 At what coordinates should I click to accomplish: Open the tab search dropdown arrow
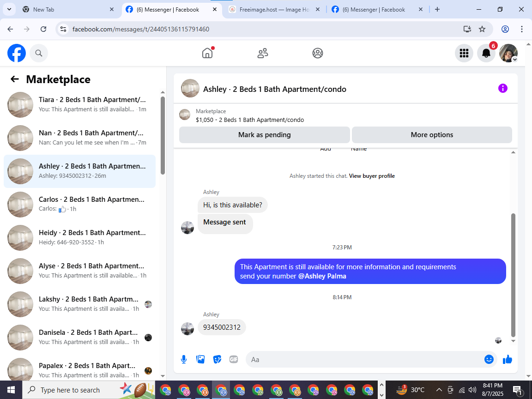(x=9, y=10)
